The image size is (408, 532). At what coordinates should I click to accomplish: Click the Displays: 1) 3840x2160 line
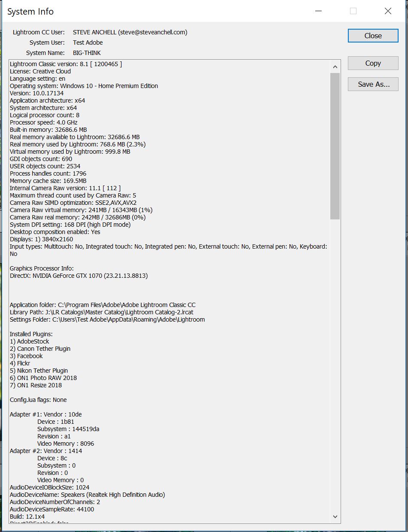click(x=41, y=239)
